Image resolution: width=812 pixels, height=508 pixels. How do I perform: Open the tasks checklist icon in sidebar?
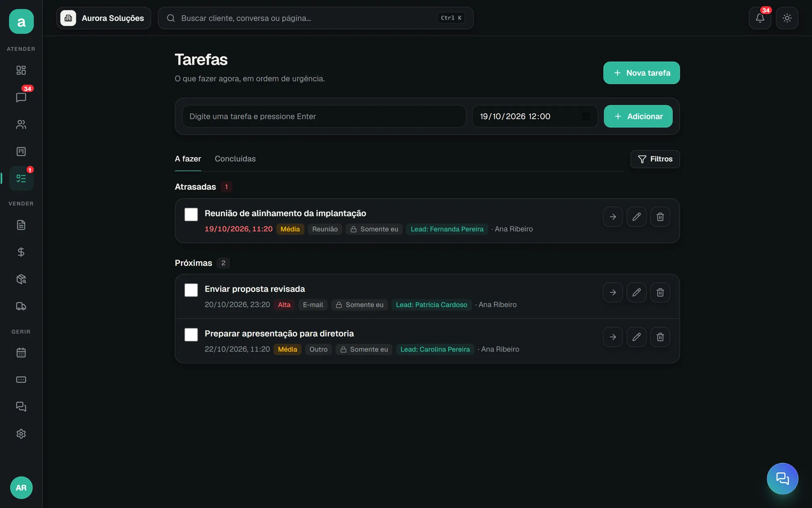coord(21,178)
